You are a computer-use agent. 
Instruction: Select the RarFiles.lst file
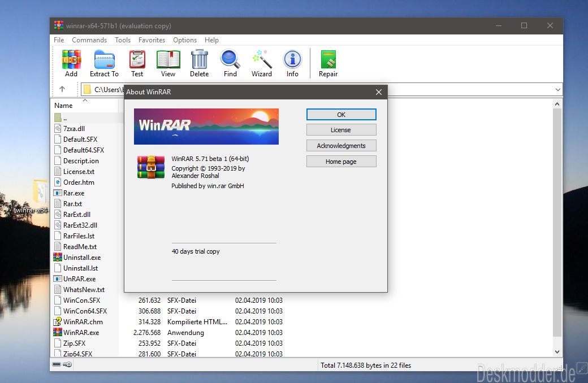click(79, 236)
